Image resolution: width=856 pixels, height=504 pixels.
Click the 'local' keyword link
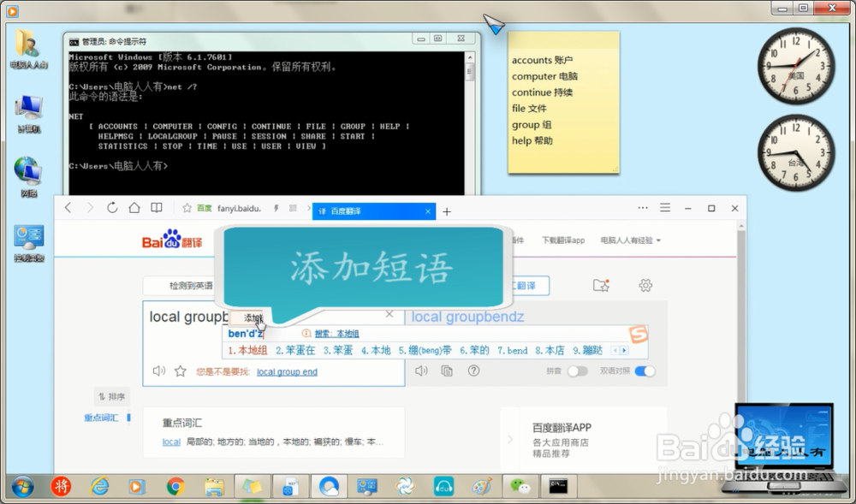pyautogui.click(x=171, y=442)
